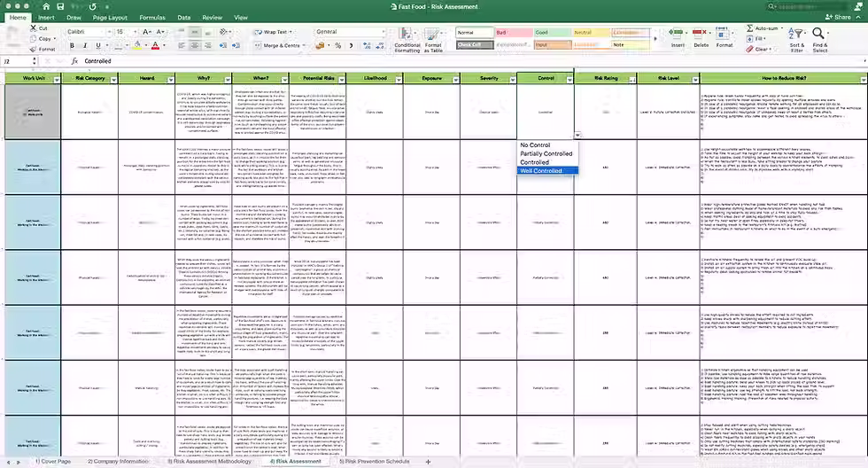
Task: Decrease font size with the smaller A
Action: (160, 32)
